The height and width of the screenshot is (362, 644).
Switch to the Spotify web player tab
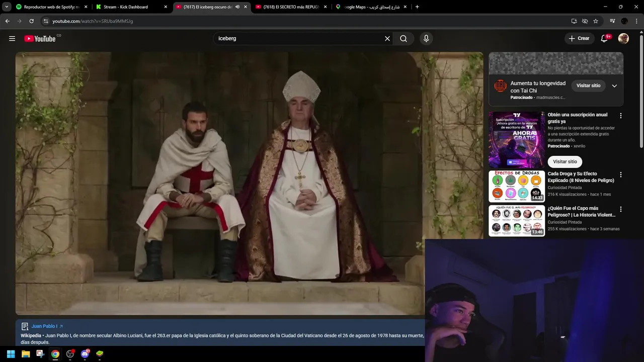coord(51,7)
